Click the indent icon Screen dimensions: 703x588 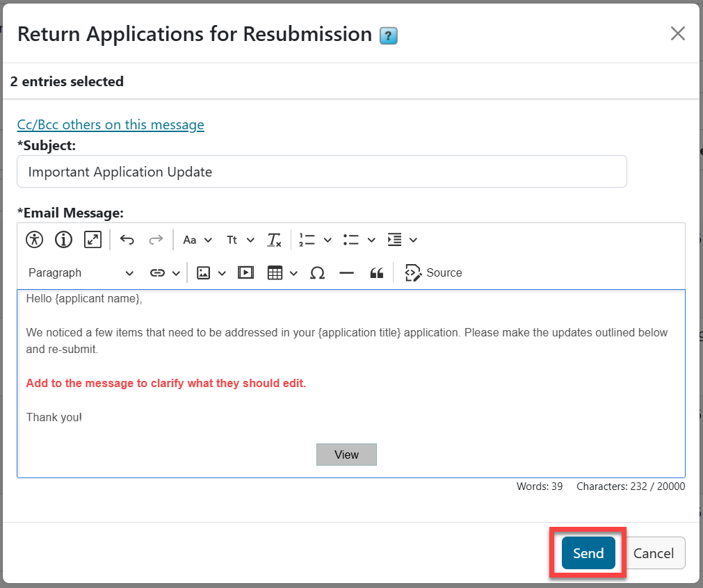pos(394,240)
